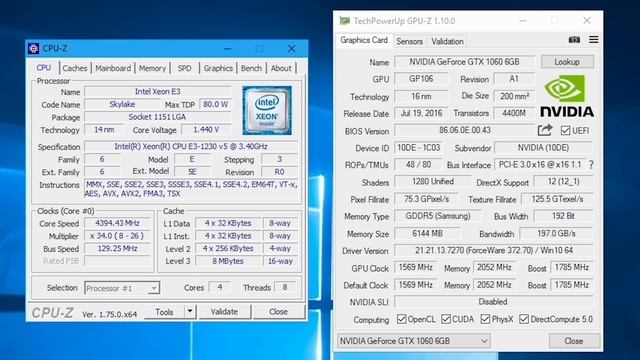This screenshot has width=640, height=360.
Task: Select the Graphics tab in CPU-Z
Action: pyautogui.click(x=218, y=68)
